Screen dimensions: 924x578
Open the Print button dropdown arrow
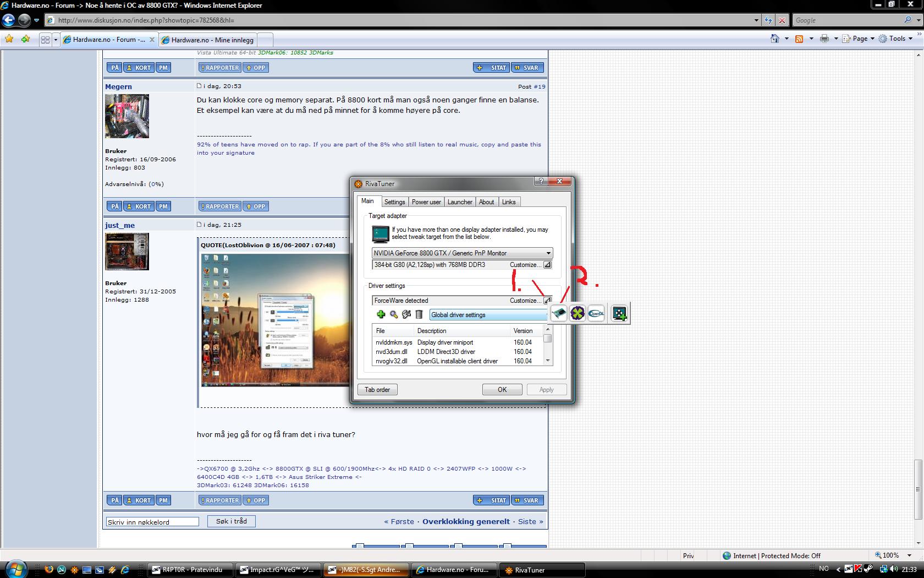point(835,39)
